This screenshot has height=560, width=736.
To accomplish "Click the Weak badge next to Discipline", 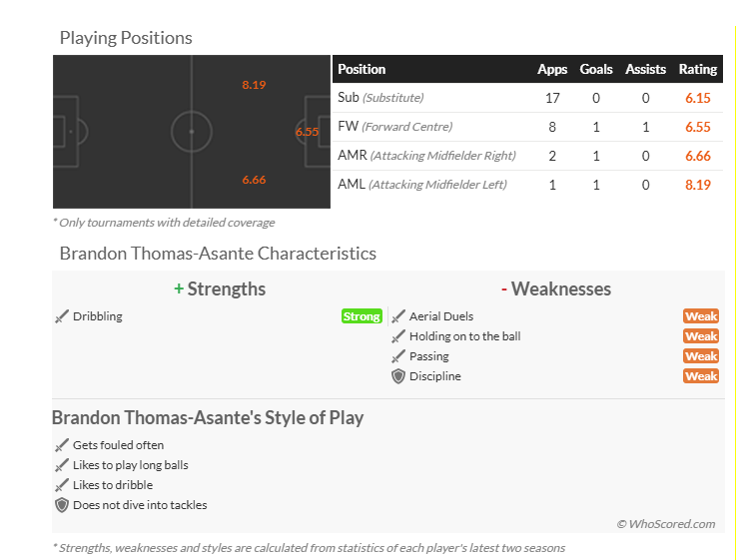I will pos(701,376).
